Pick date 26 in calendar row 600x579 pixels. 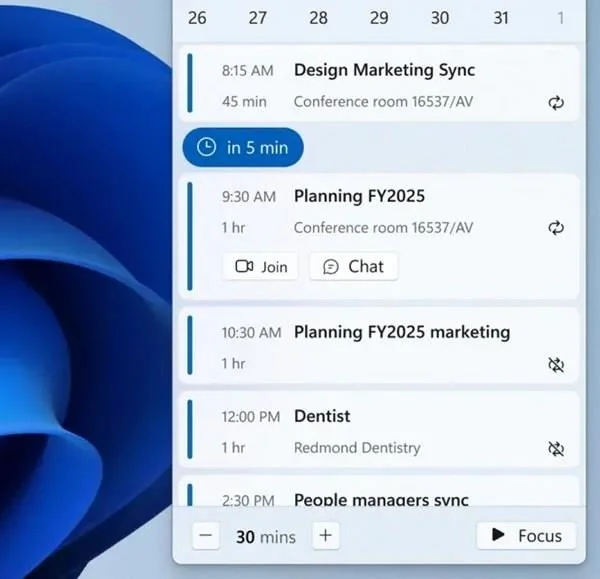197,18
